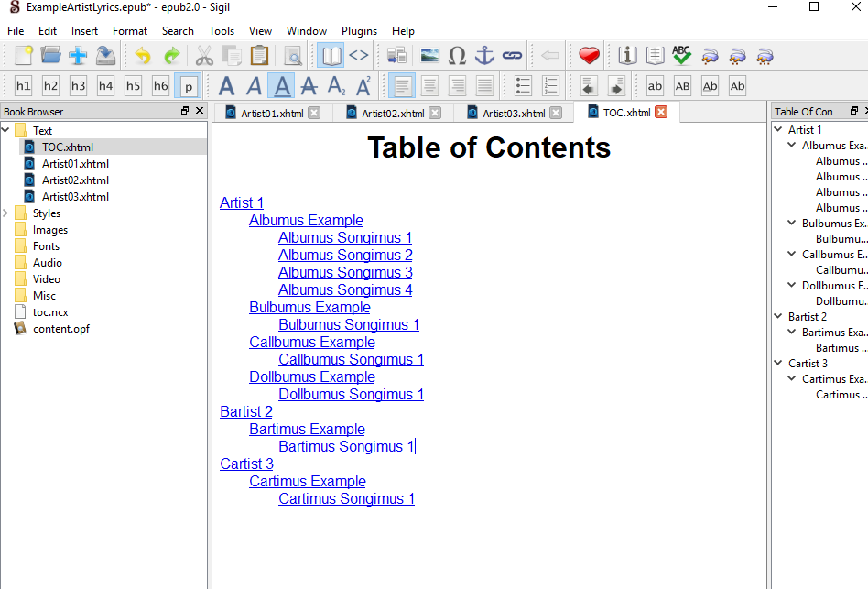The height and width of the screenshot is (589, 868).
Task: Follow the Bulbumus Example link
Action: pos(310,307)
